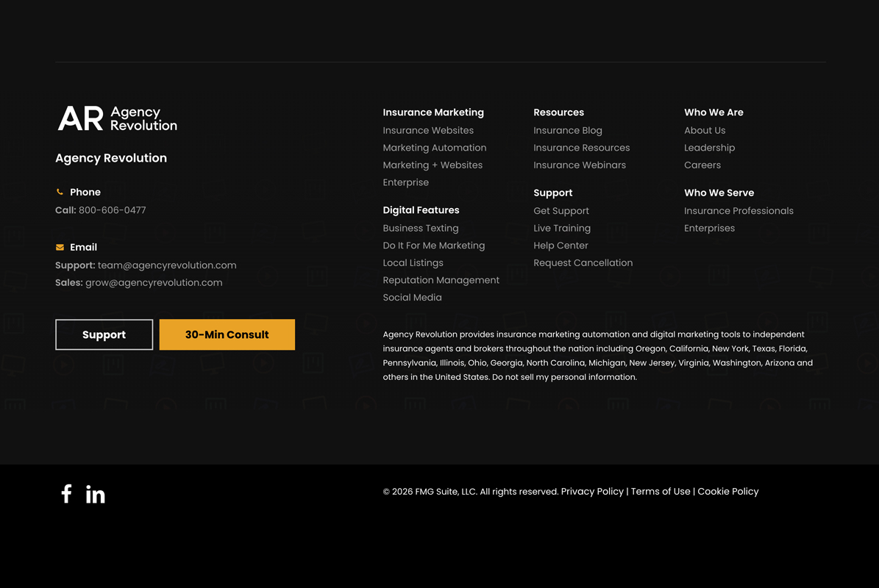The width and height of the screenshot is (879, 588).
Task: Open Insurance Blog
Action: [568, 130]
